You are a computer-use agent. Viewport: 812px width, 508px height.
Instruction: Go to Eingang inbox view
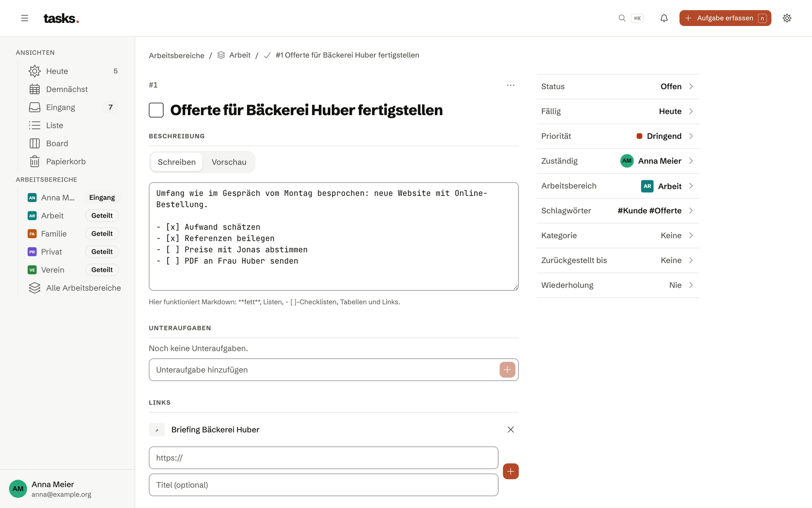[x=73, y=108]
